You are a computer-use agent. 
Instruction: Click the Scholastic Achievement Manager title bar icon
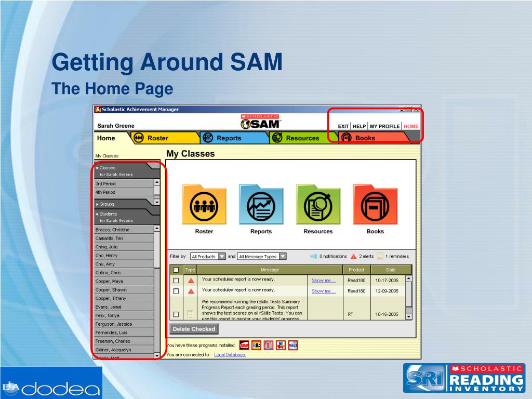point(98,109)
